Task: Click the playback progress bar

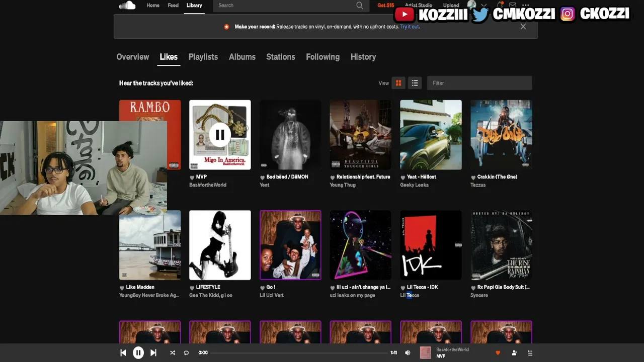Action: (299, 353)
